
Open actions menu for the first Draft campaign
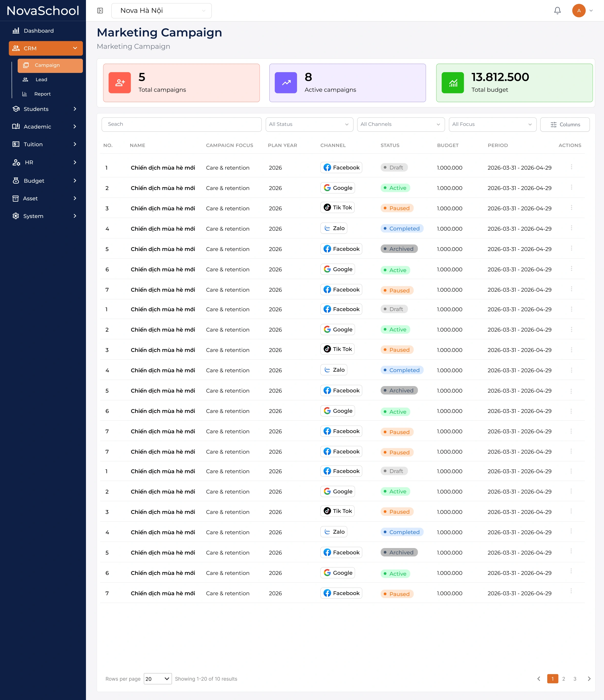tap(571, 167)
